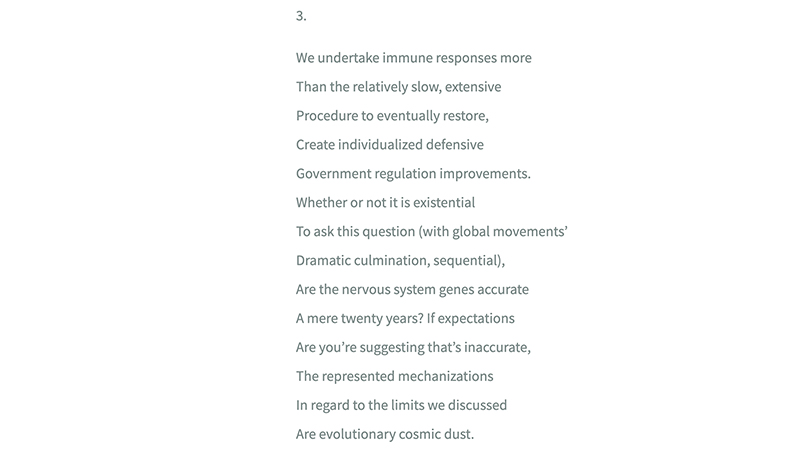Click the line "Dramatic culmination, sequential),"
This screenshot has width=800, height=450.
tap(400, 261)
